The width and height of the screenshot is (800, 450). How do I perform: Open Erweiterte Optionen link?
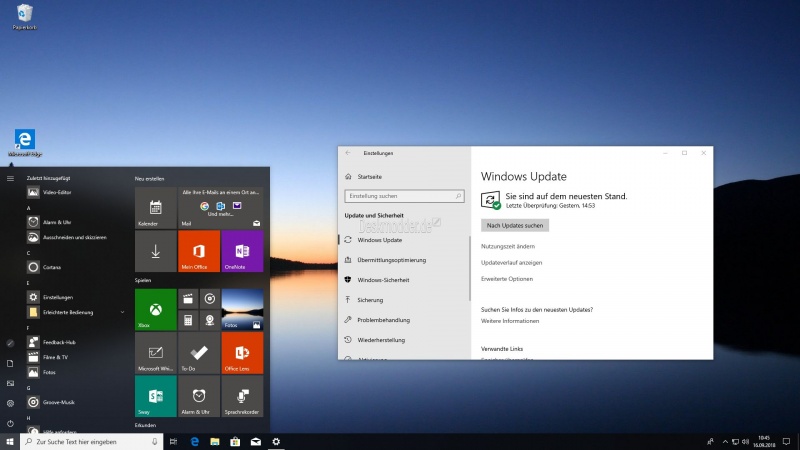pyautogui.click(x=507, y=279)
